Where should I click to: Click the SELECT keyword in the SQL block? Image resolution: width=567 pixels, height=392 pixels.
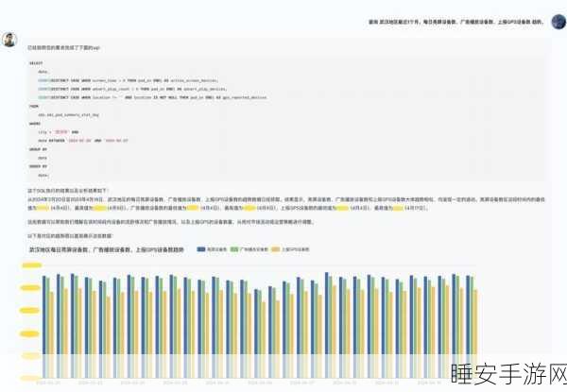[36, 63]
